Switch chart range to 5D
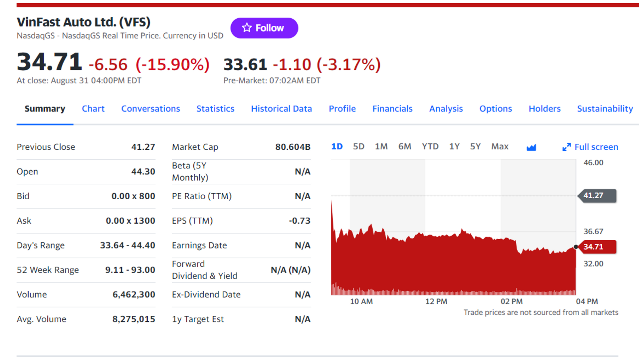639x364 pixels. click(358, 146)
